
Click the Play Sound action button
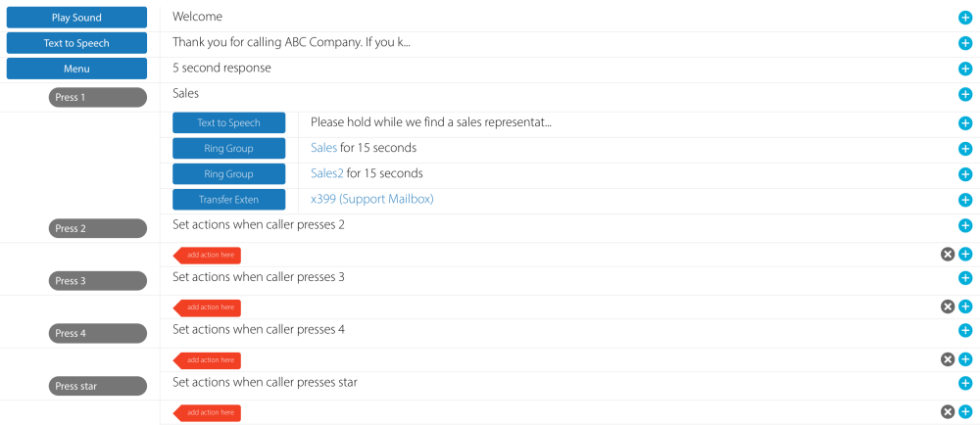76,18
